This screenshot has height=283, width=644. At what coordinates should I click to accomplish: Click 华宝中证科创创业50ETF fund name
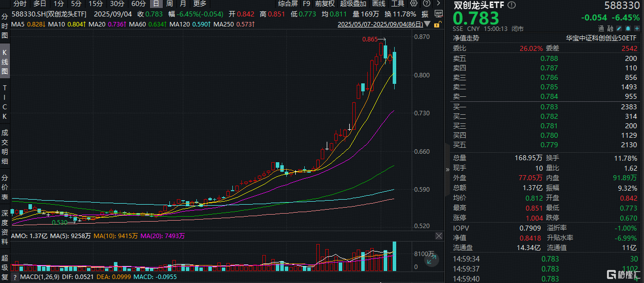click(602, 38)
